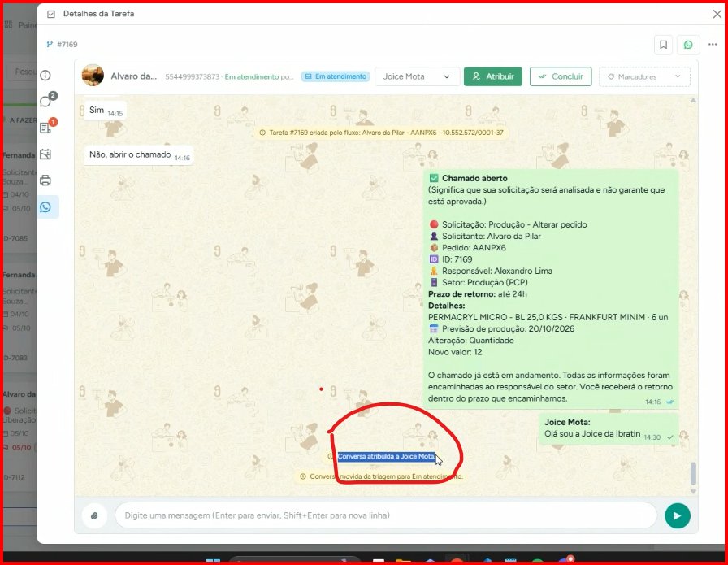This screenshot has width=728, height=565.
Task: Open the info panel icon in sidebar
Action: click(x=45, y=76)
